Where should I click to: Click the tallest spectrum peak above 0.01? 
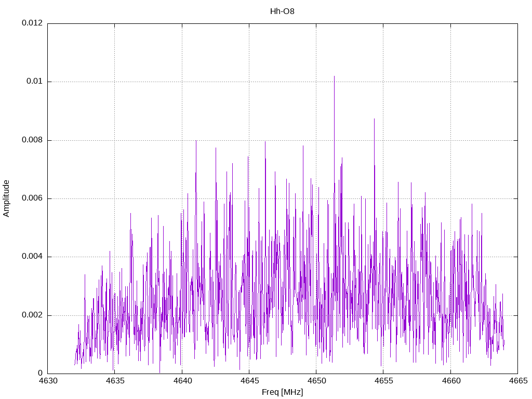click(x=334, y=77)
